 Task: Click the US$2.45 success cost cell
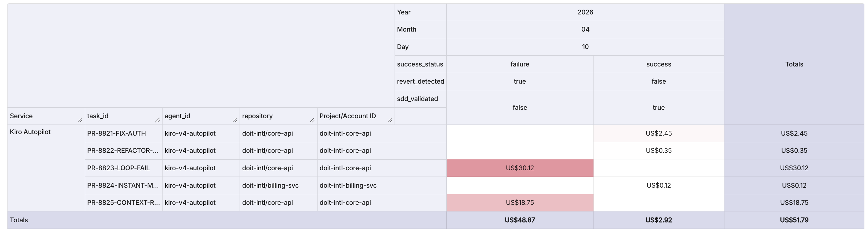pos(659,133)
